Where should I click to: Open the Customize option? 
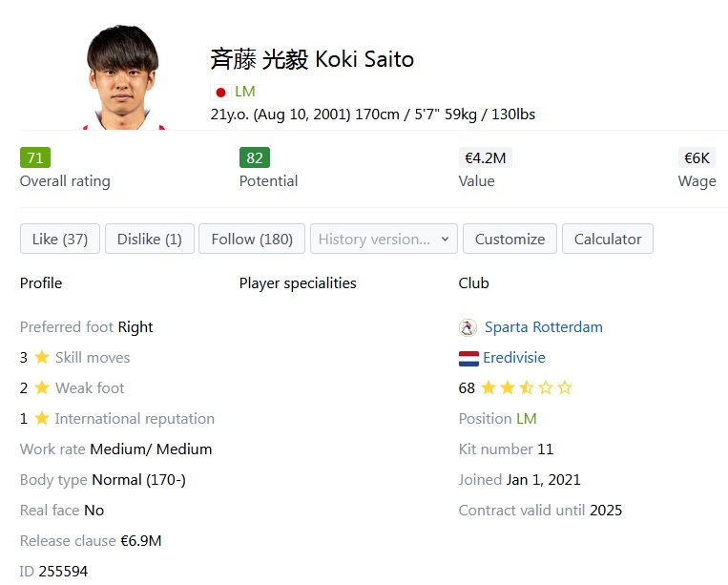[510, 240]
